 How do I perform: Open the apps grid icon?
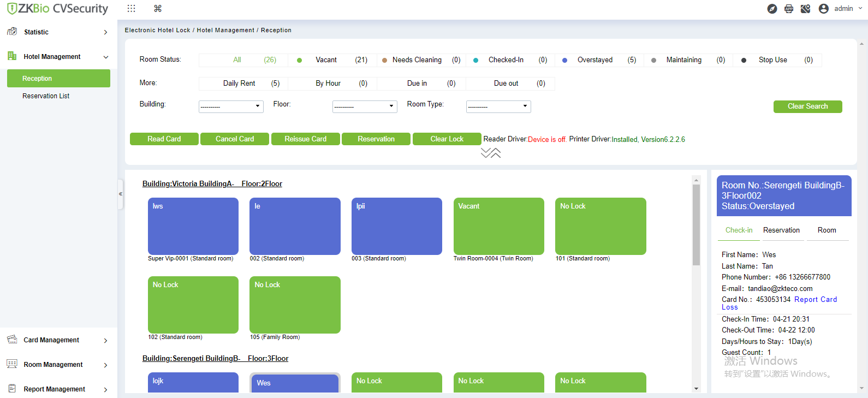click(131, 8)
